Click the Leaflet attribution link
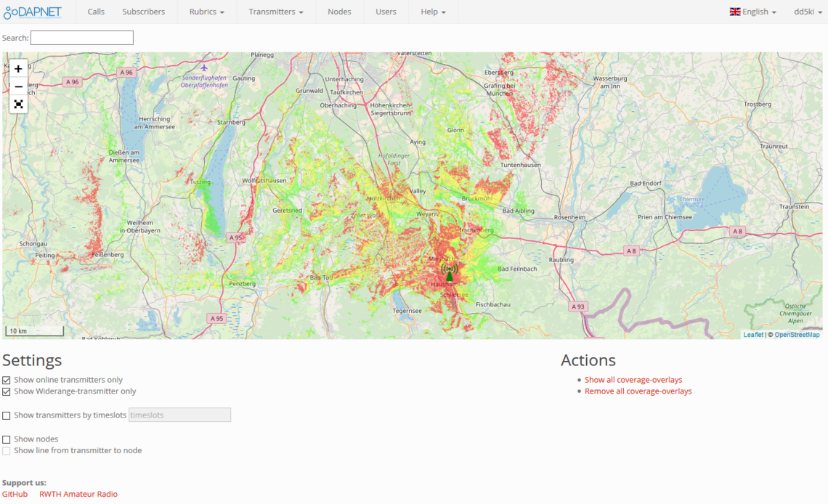 click(753, 335)
